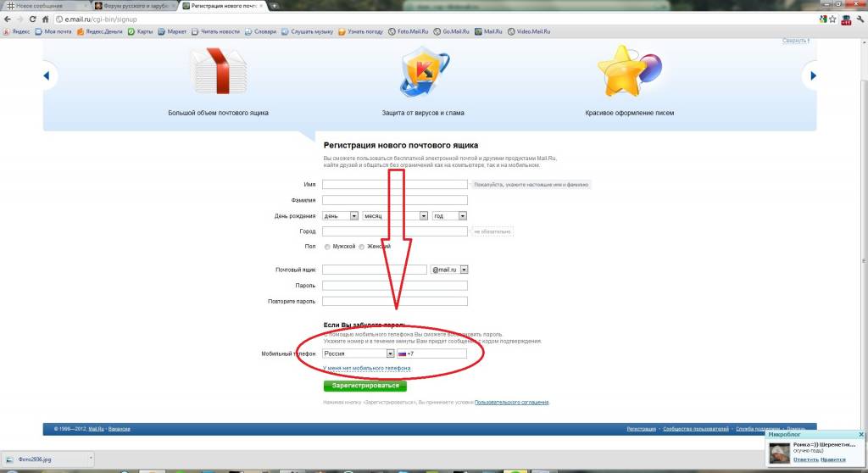
Task: Open the dropdown arrow next to Фото2936.jpg download
Action: (91, 458)
